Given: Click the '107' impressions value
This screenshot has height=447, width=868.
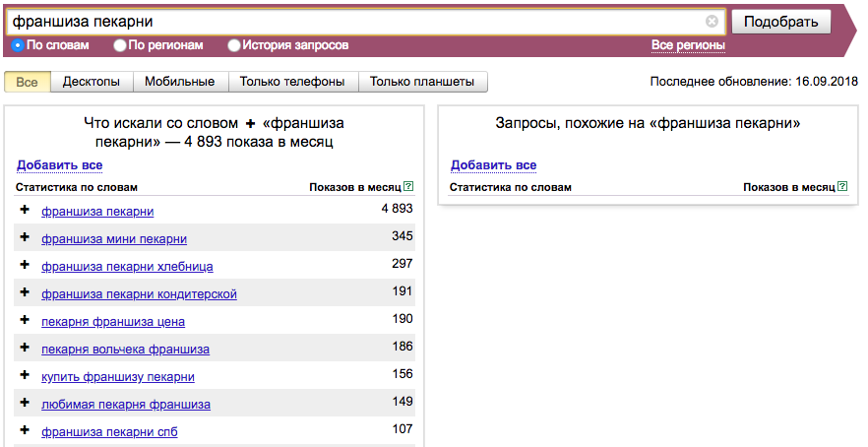Looking at the screenshot, I should point(403,428).
